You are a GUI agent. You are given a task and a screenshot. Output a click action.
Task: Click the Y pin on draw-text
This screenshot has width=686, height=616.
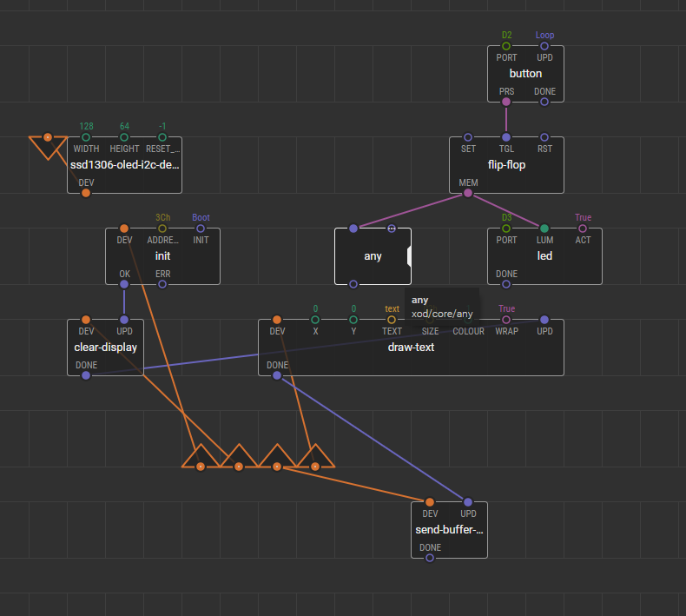[353, 319]
